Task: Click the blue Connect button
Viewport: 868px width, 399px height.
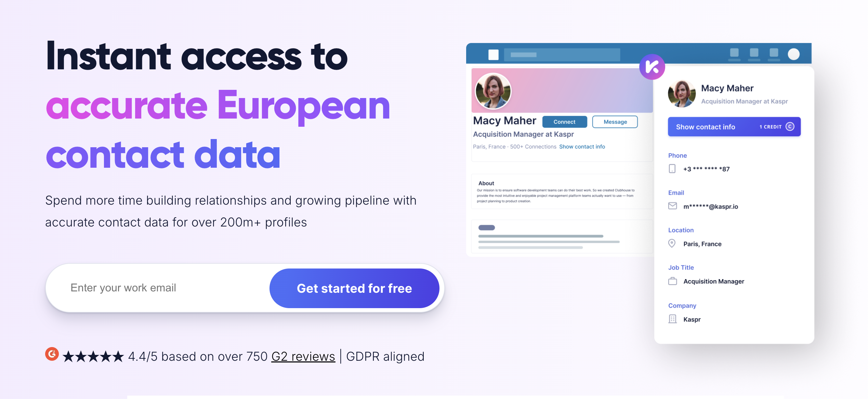Action: (564, 122)
